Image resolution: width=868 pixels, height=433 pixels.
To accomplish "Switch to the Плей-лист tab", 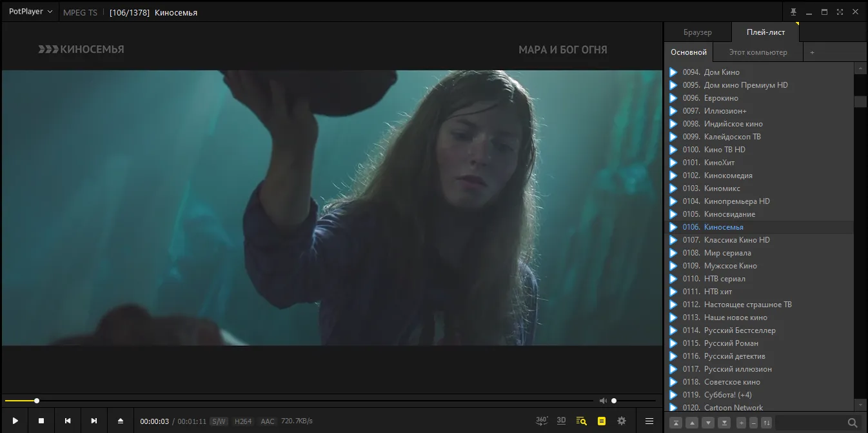I will coord(765,32).
